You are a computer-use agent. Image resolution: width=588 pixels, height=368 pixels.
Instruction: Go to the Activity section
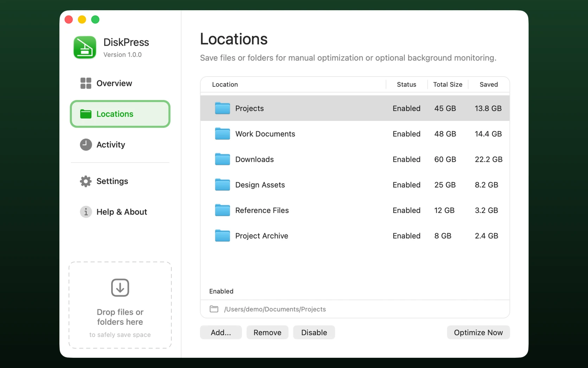(120, 144)
